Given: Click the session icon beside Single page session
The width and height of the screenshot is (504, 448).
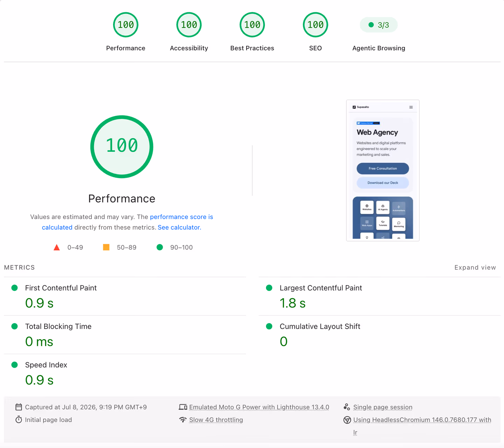Looking at the screenshot, I should click(x=347, y=407).
